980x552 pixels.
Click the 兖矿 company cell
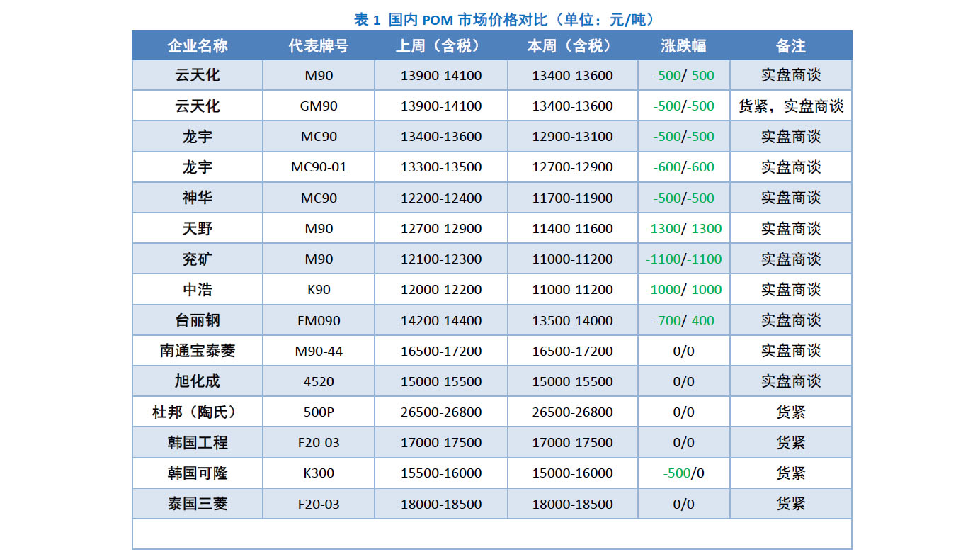(198, 259)
